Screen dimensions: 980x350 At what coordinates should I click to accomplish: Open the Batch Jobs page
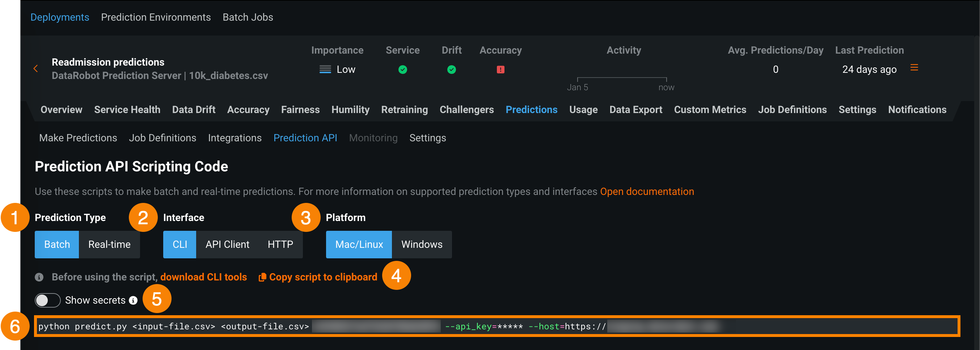(x=248, y=17)
